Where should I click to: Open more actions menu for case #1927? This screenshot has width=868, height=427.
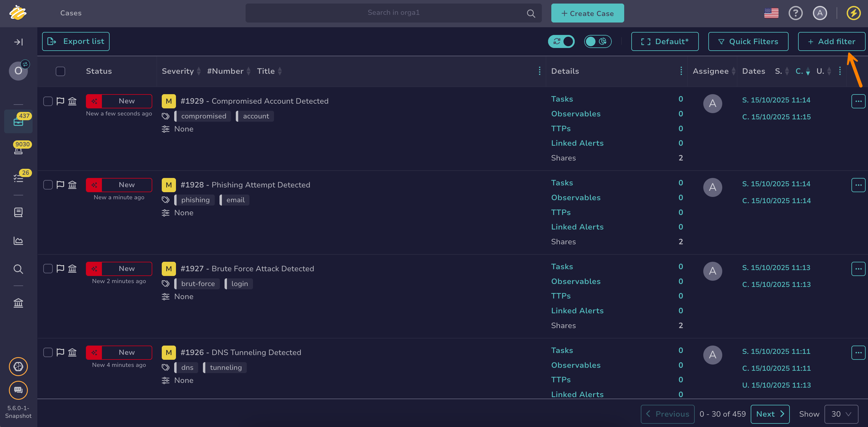tap(858, 269)
